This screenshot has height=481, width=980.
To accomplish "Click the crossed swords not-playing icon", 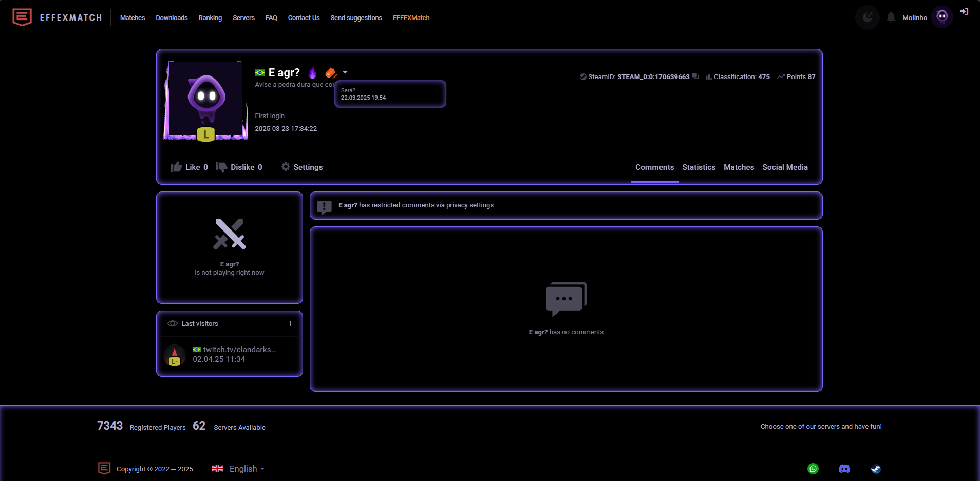I will pos(230,234).
